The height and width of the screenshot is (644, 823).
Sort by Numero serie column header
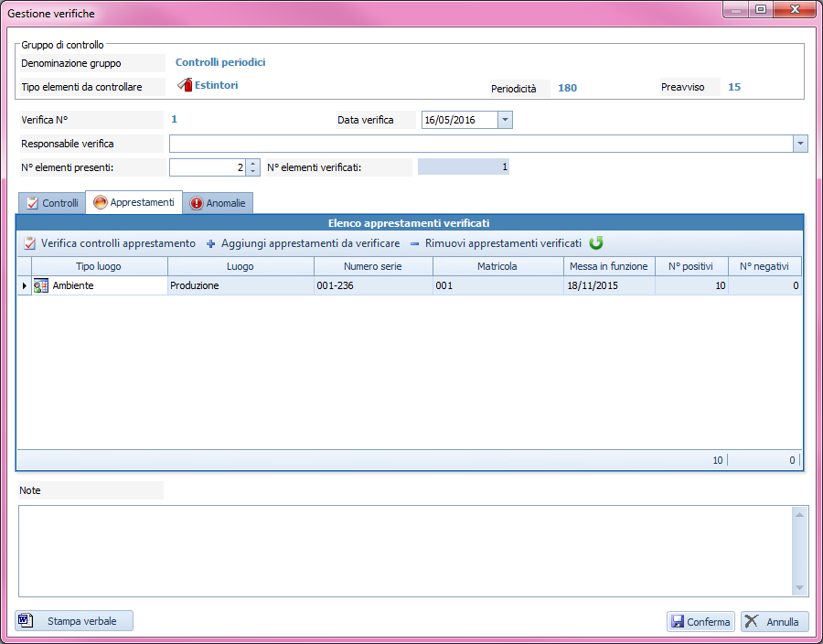pos(373,266)
